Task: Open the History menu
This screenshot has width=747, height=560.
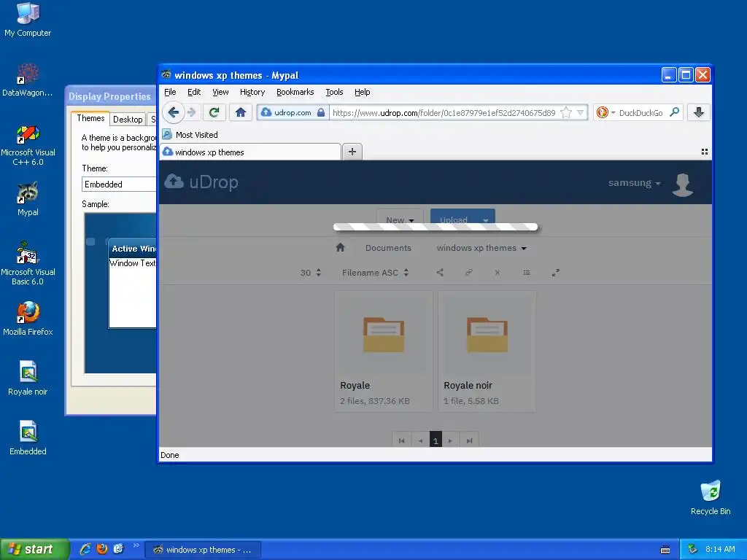Action: [x=252, y=92]
